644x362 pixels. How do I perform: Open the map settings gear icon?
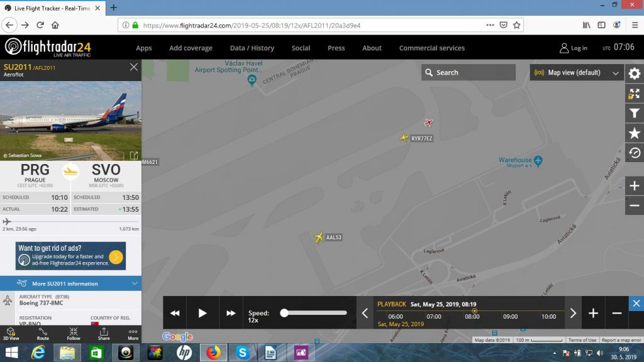click(634, 74)
